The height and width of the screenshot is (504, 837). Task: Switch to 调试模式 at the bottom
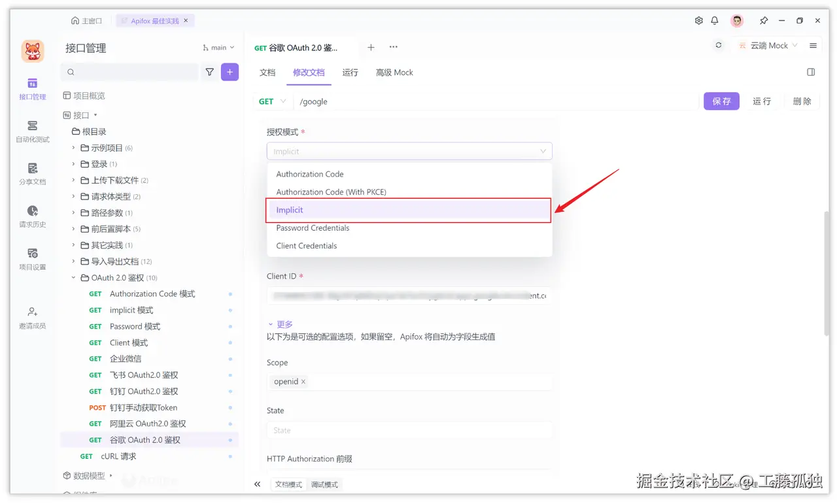(x=324, y=484)
